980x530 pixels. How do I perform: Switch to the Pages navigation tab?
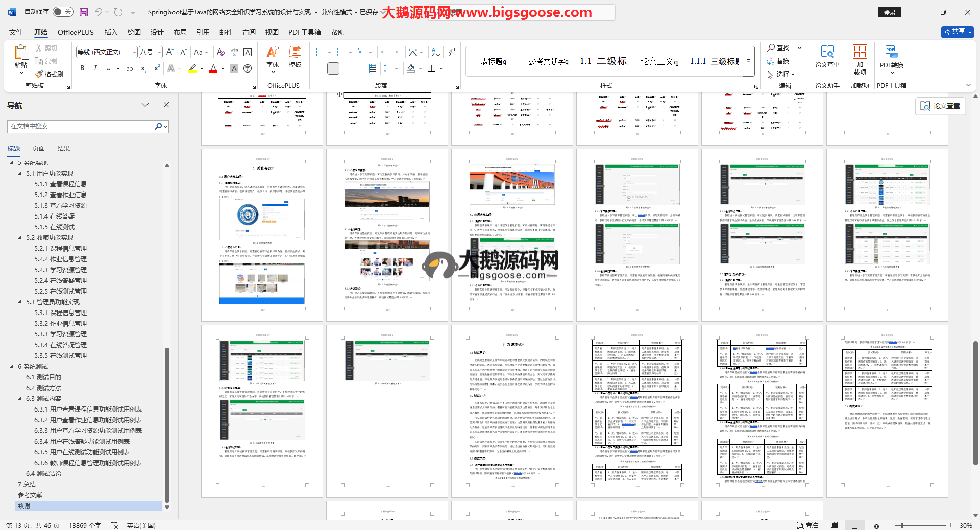[x=39, y=149]
